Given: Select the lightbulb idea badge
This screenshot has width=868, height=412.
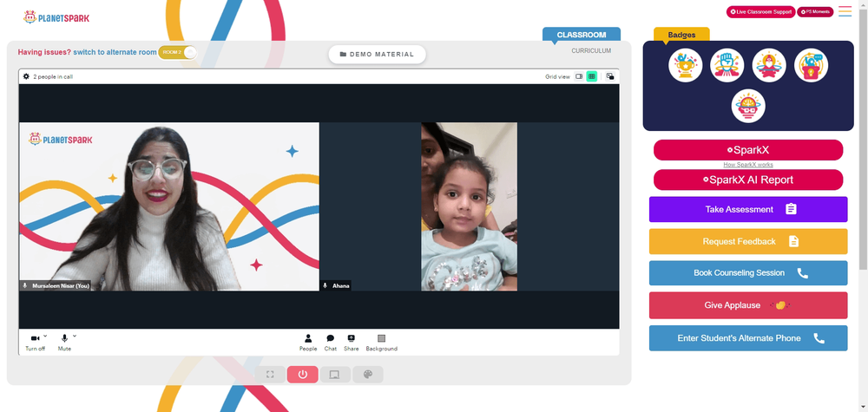Looking at the screenshot, I should 811,65.
